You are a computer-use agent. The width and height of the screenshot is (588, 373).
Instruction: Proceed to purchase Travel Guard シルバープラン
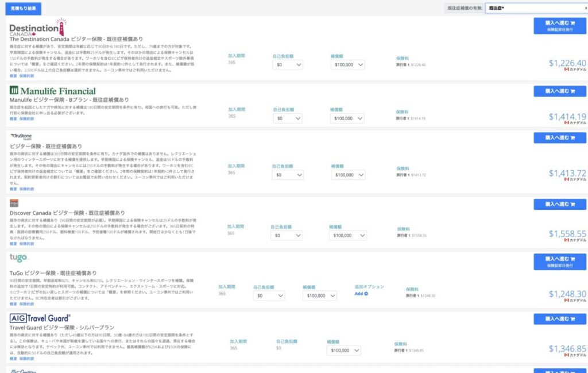[560, 319]
